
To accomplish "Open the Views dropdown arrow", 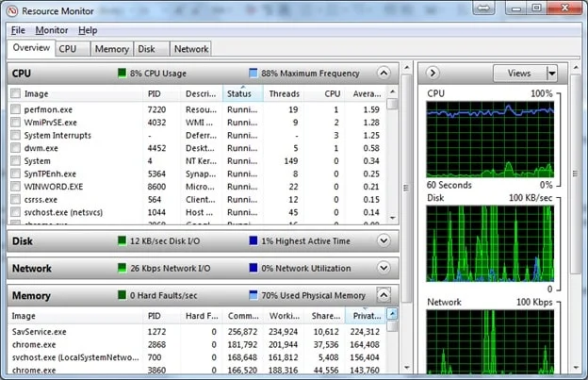I will (x=551, y=74).
